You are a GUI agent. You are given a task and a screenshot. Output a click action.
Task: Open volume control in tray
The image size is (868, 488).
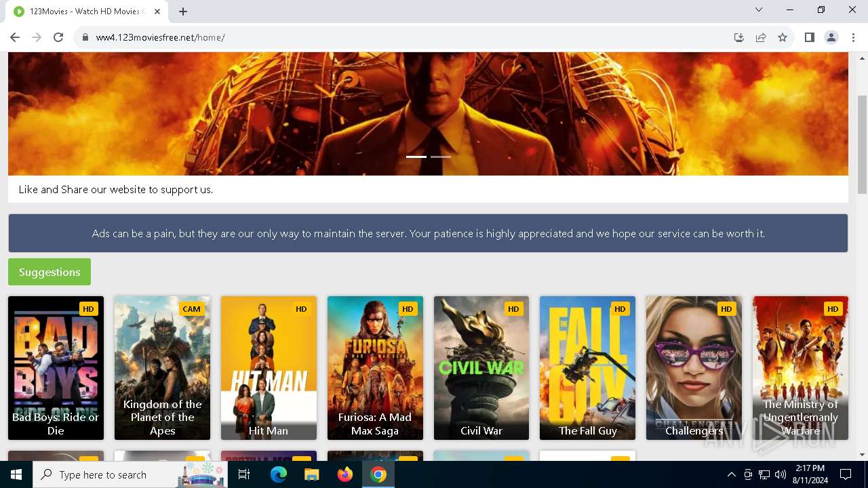(781, 474)
